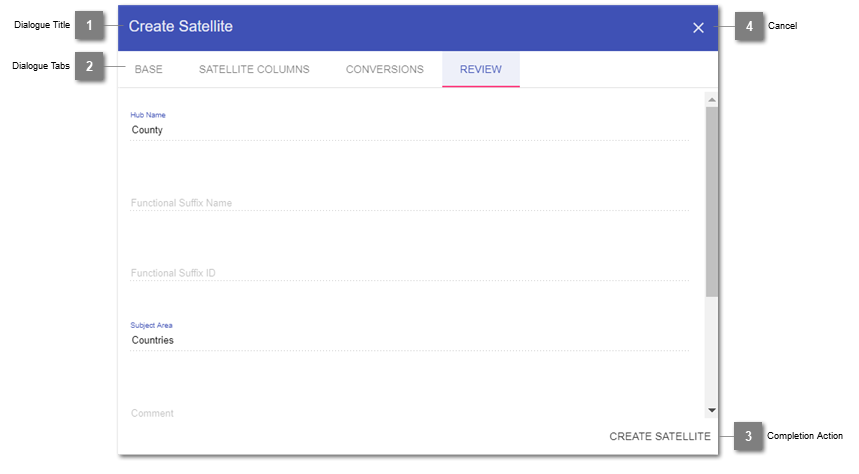The height and width of the screenshot is (474, 859).
Task: Click the scrollbar down arrow
Action: click(711, 410)
